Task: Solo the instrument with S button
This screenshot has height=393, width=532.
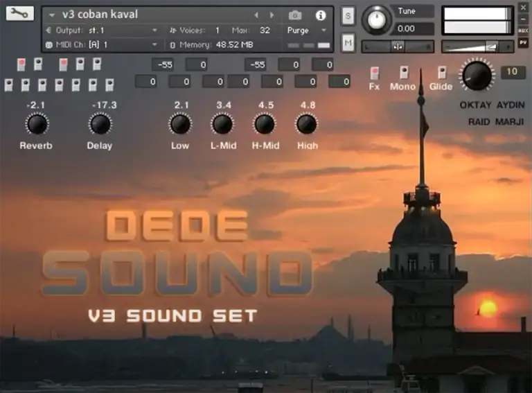Action: (x=348, y=16)
